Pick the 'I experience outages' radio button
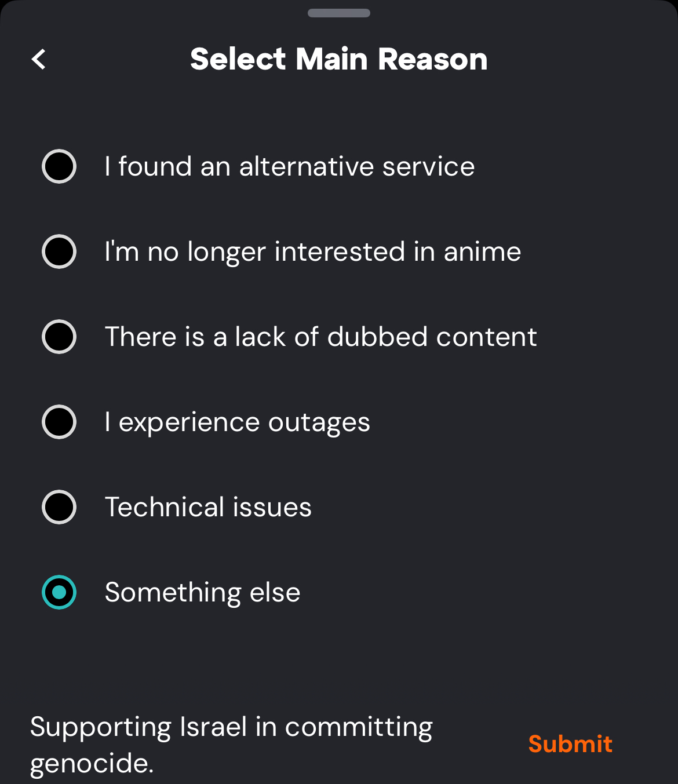 coord(59,422)
